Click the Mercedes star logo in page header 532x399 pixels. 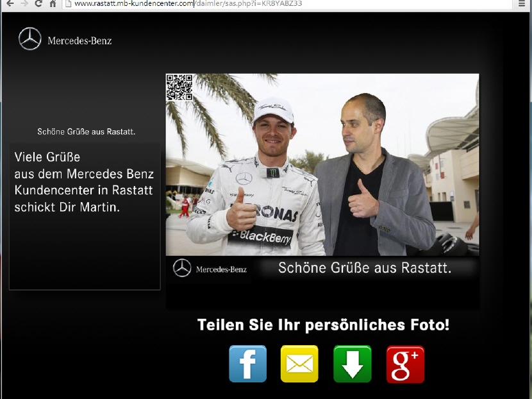click(x=30, y=38)
